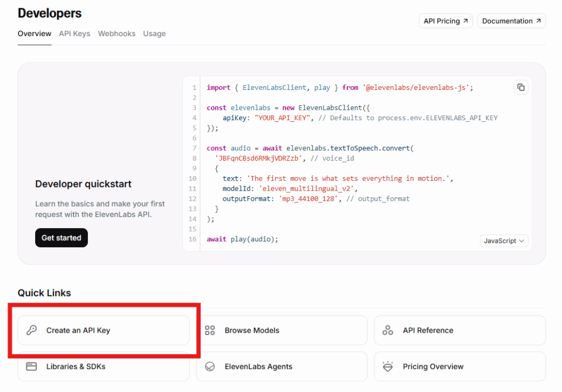The width and height of the screenshot is (562, 392).
Task: Click the card icon beside Libraries & SDKs
Action: [31, 366]
